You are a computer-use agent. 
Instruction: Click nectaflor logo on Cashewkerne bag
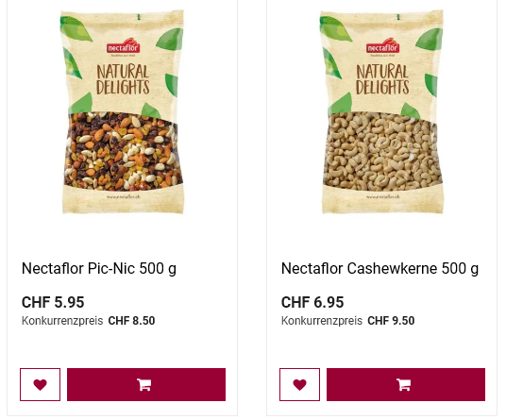tap(382, 46)
